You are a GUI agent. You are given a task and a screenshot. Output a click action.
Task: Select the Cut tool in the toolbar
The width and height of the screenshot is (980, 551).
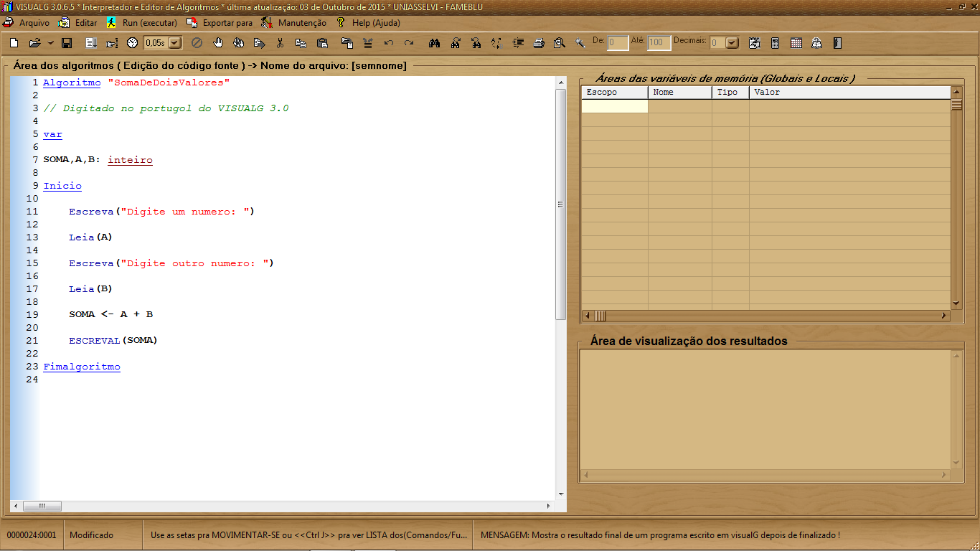278,43
